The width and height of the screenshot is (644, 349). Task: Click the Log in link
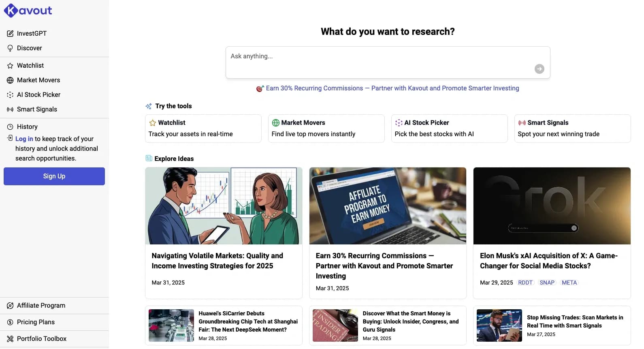(x=24, y=139)
